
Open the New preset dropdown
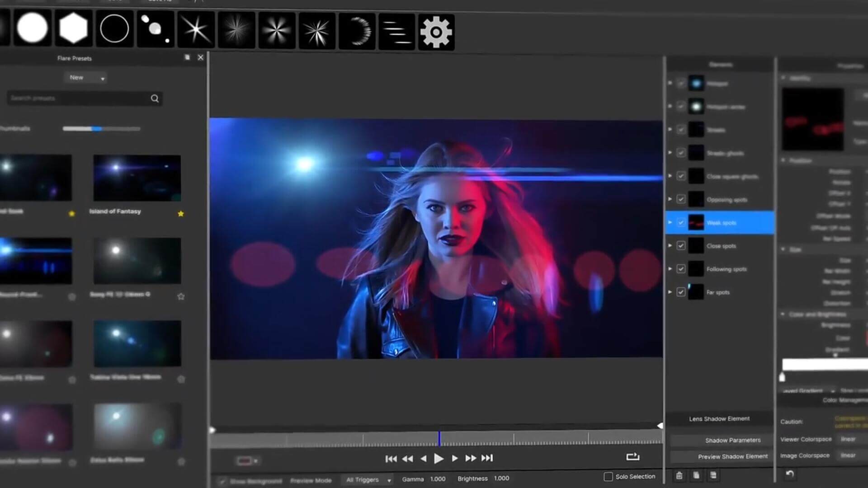85,78
